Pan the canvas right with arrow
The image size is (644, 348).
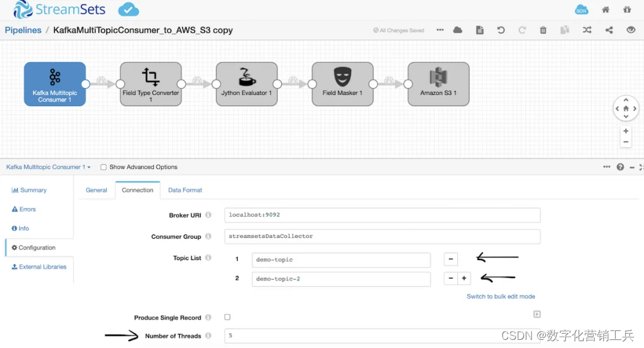click(x=635, y=109)
